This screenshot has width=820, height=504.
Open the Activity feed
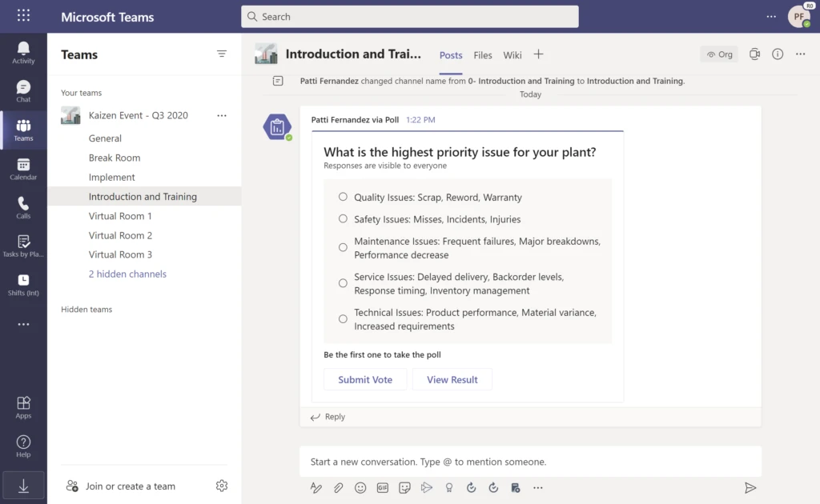pos(23,50)
